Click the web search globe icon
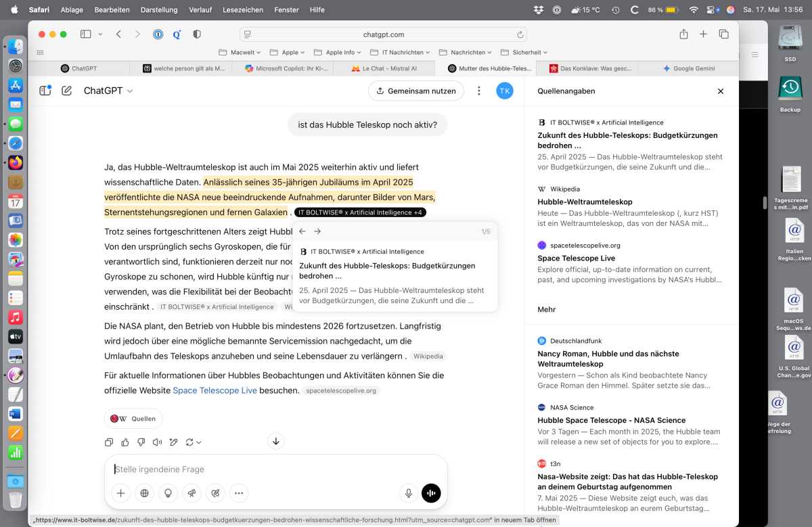 click(x=144, y=493)
